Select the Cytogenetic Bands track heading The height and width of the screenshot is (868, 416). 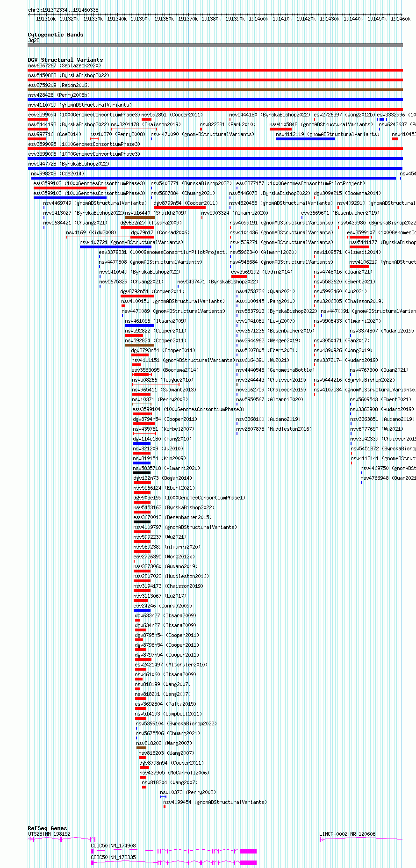56,35
